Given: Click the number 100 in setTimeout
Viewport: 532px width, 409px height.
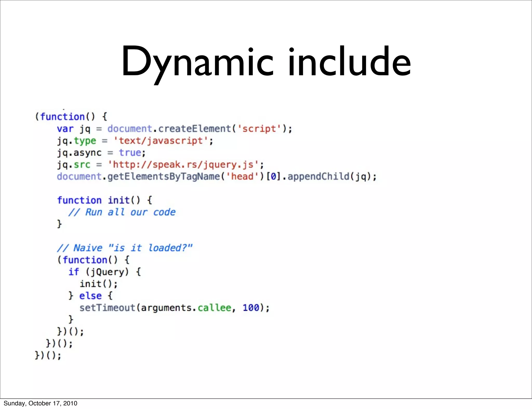Looking at the screenshot, I should pyautogui.click(x=251, y=308).
